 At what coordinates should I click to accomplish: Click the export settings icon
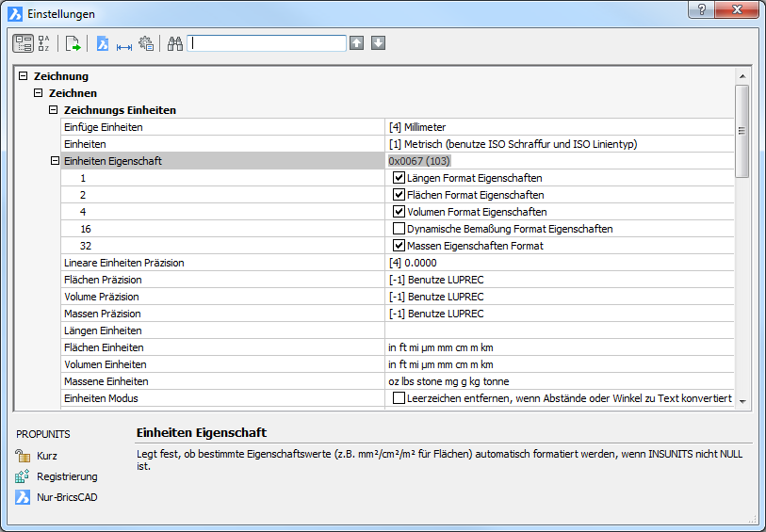tap(73, 43)
